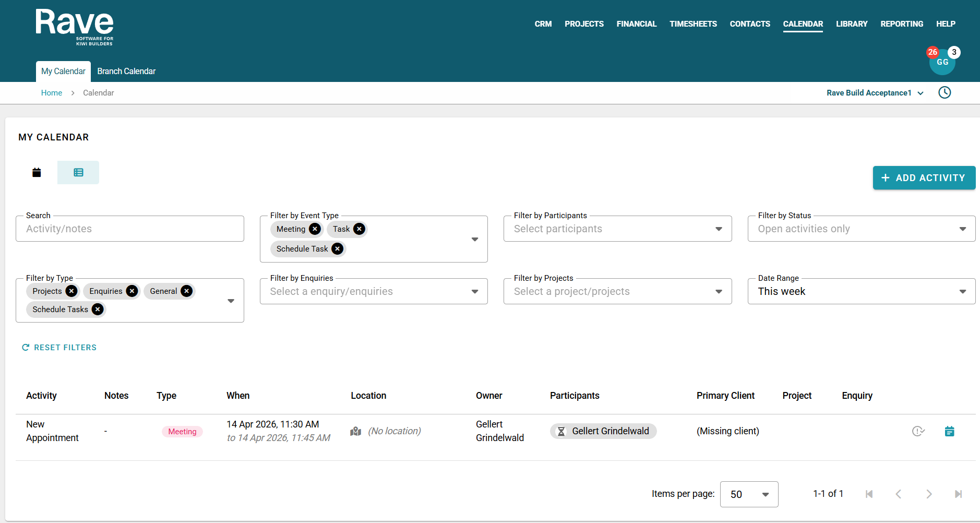Select the list view icon
980x523 pixels.
coord(78,173)
